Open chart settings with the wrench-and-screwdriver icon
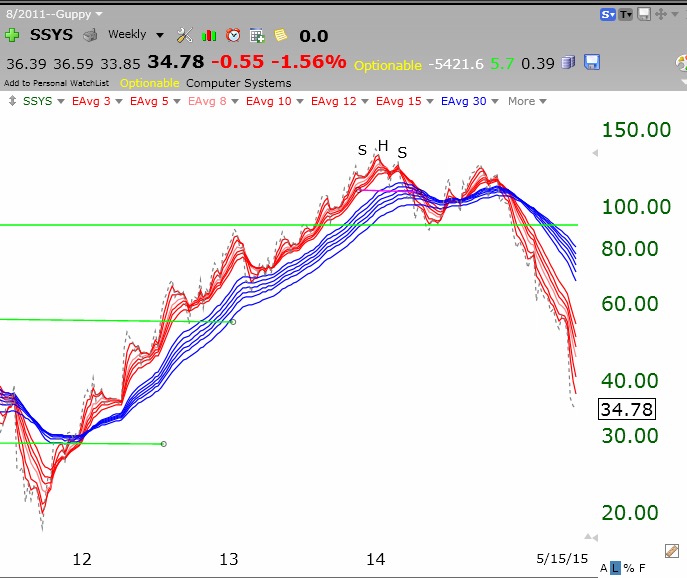 [x=184, y=35]
